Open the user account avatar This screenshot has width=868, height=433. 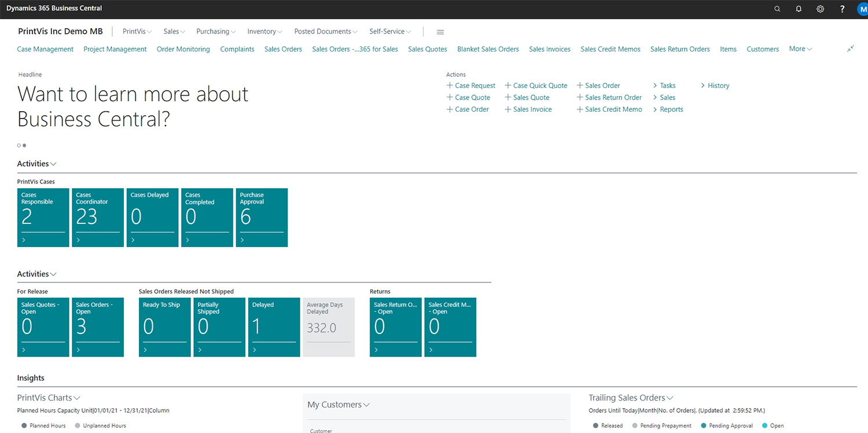(862, 9)
